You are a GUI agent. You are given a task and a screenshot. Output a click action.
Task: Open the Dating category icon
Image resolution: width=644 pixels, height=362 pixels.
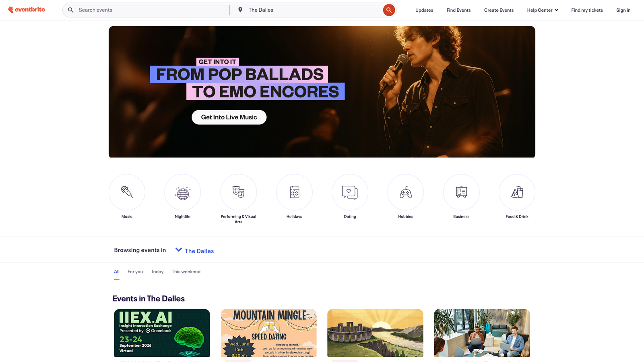(x=350, y=192)
